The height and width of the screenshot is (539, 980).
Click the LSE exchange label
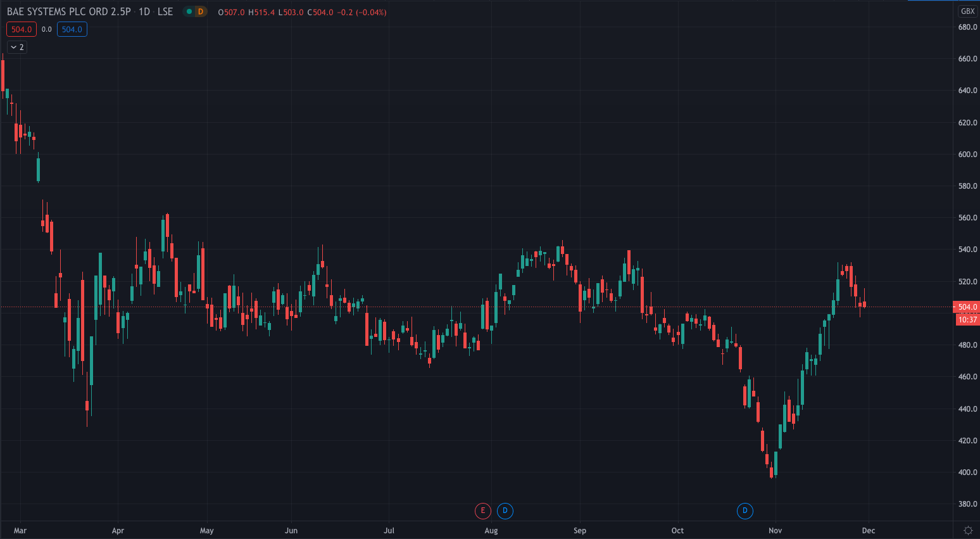click(165, 11)
